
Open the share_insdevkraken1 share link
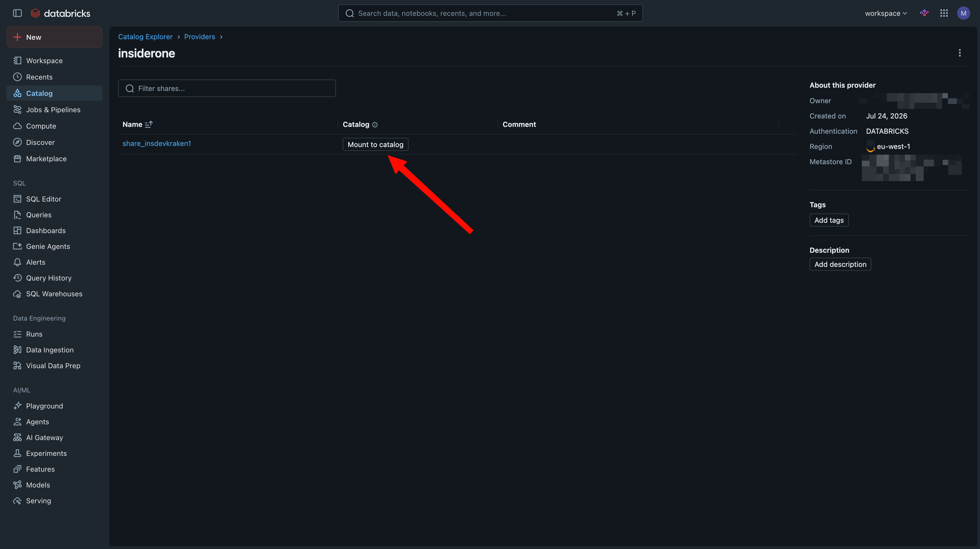pyautogui.click(x=157, y=144)
